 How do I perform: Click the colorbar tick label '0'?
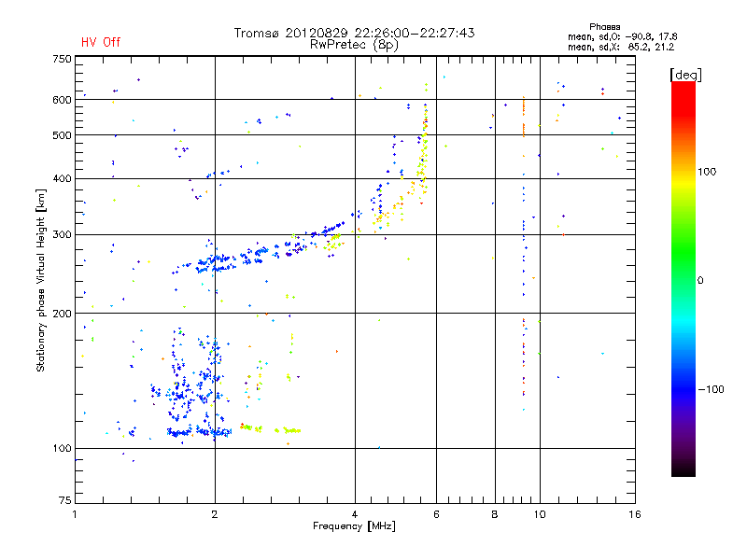point(700,281)
